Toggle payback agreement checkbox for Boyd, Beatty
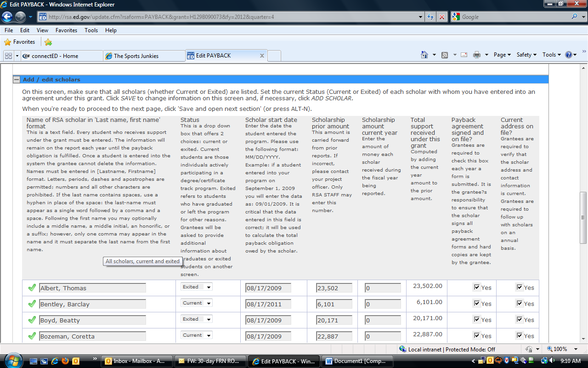 click(x=477, y=320)
